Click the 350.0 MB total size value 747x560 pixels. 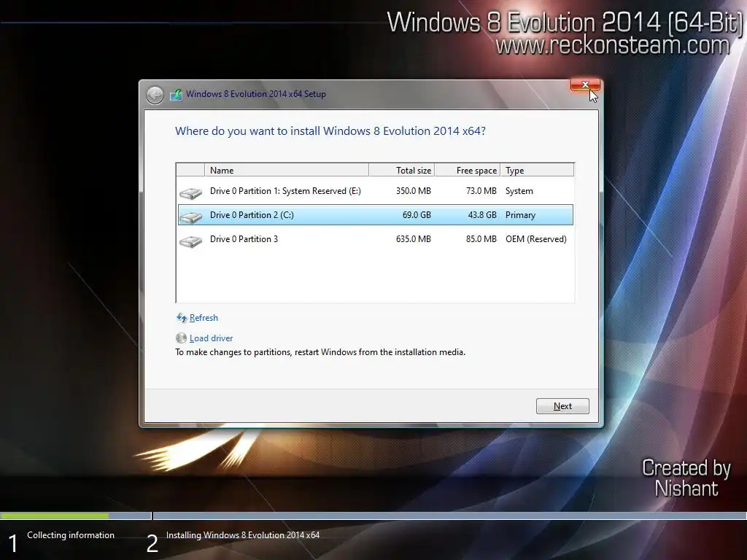tap(413, 191)
